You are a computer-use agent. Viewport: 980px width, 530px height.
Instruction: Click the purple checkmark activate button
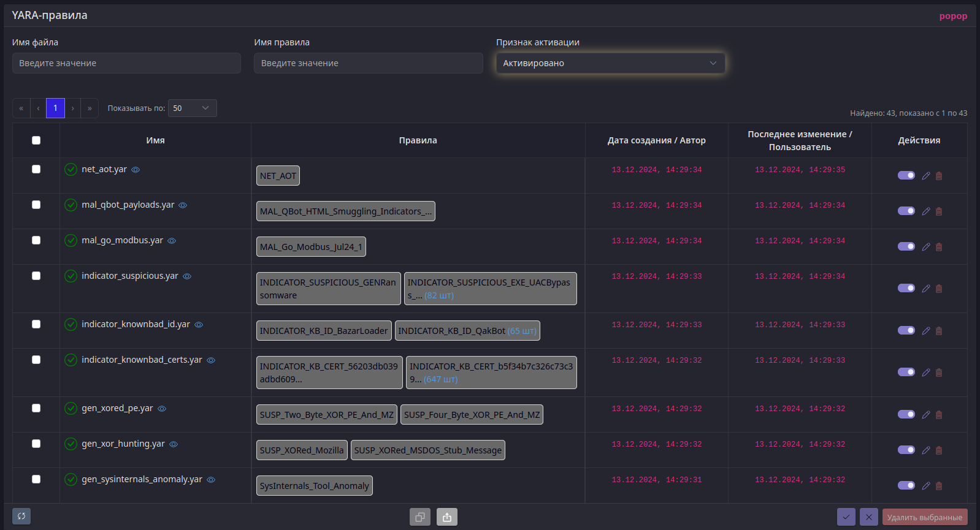coord(846,517)
